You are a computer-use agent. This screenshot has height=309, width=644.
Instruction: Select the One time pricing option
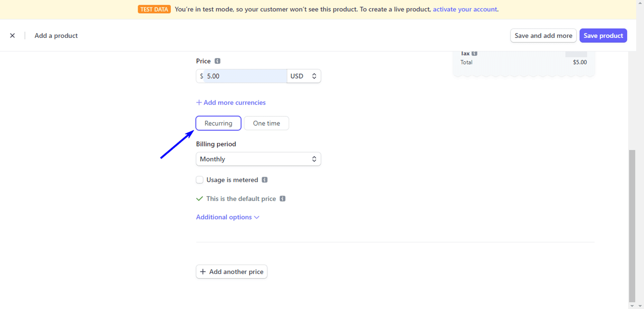click(266, 123)
